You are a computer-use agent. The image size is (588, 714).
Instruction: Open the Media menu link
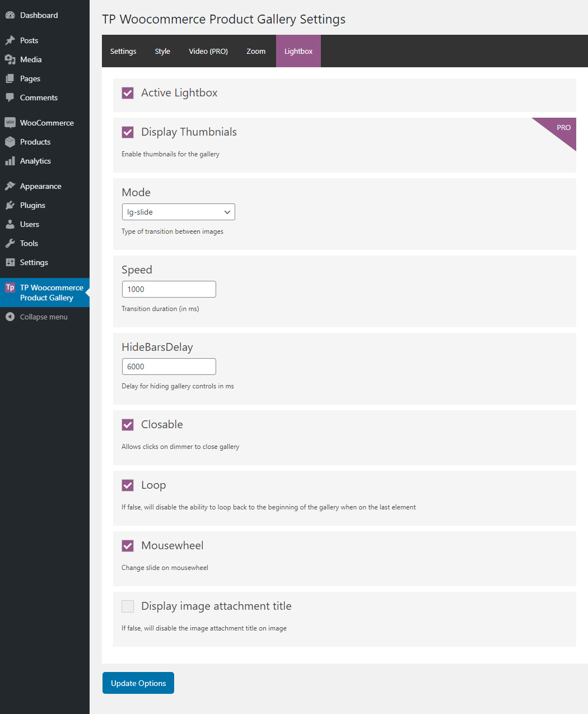(x=31, y=59)
